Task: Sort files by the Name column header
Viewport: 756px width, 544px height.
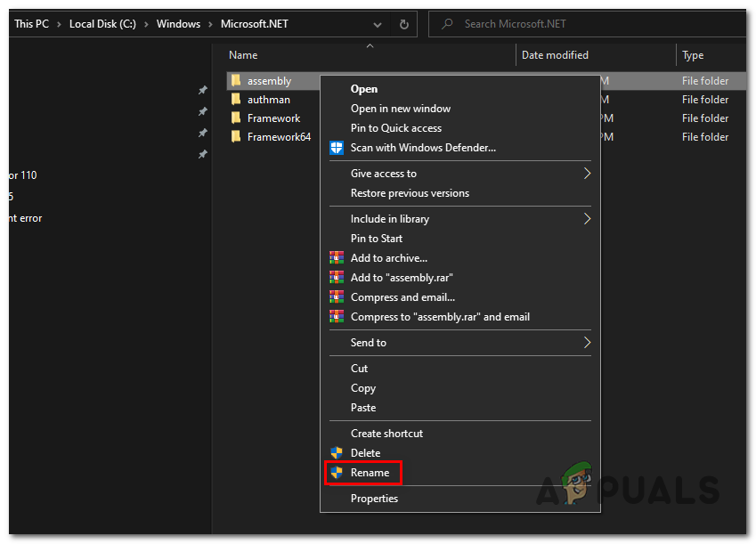Action: [x=243, y=55]
